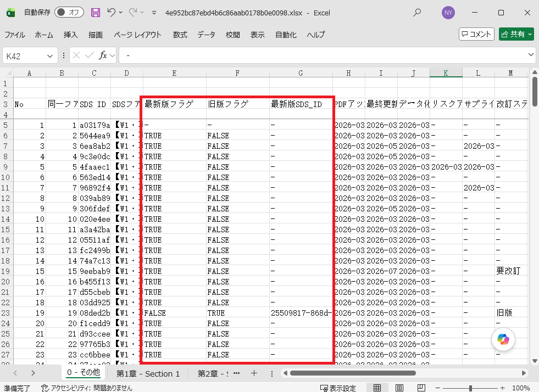539x392 pixels.
Task: Open Insert Function fx icon
Action: point(103,55)
